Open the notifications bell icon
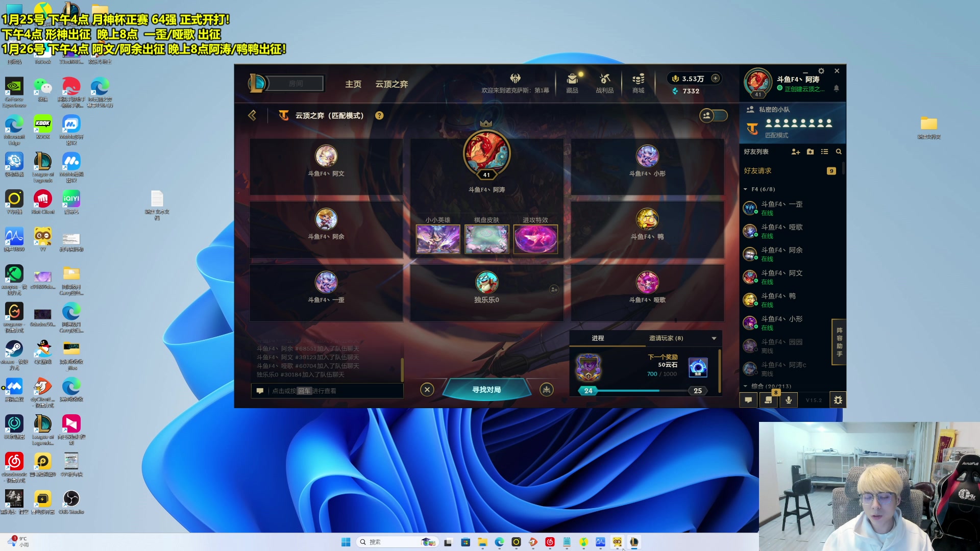Image resolution: width=980 pixels, height=551 pixels. (836, 88)
